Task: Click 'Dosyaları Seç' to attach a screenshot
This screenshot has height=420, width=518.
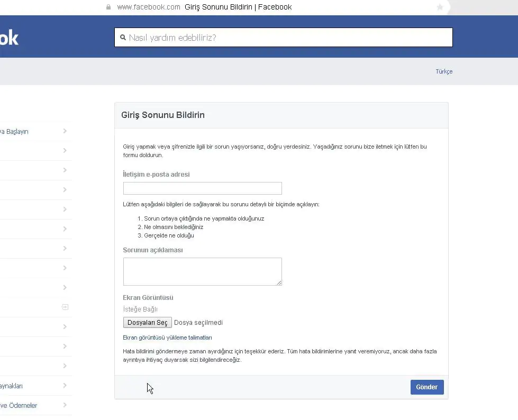Action: click(147, 322)
